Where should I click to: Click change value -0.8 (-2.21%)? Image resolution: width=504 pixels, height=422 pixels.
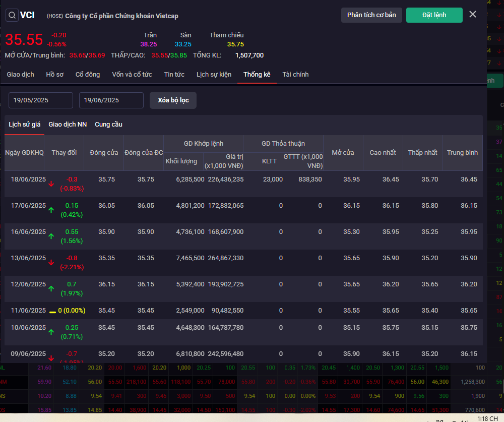click(x=72, y=263)
